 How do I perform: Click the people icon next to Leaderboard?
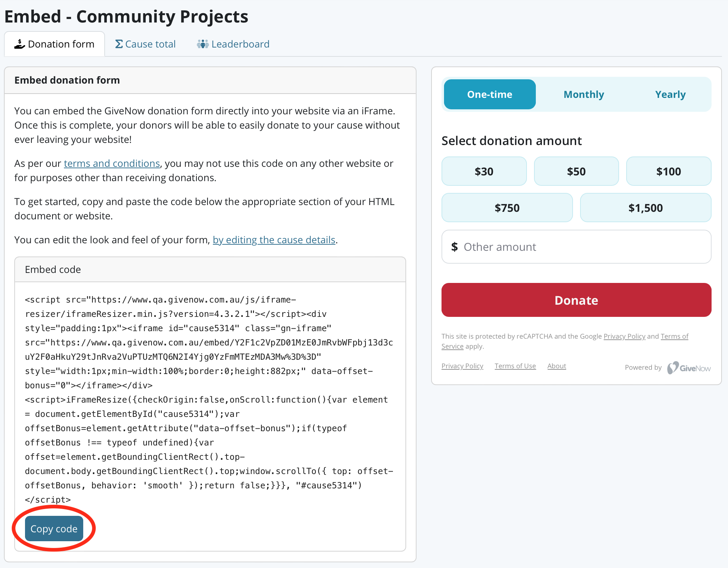pos(203,44)
